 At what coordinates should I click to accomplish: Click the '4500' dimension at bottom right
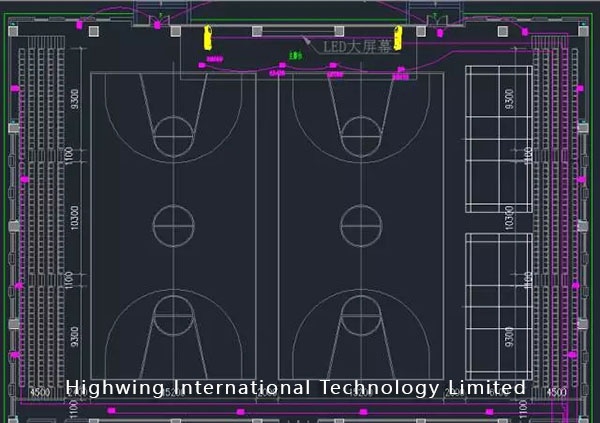[x=557, y=392]
